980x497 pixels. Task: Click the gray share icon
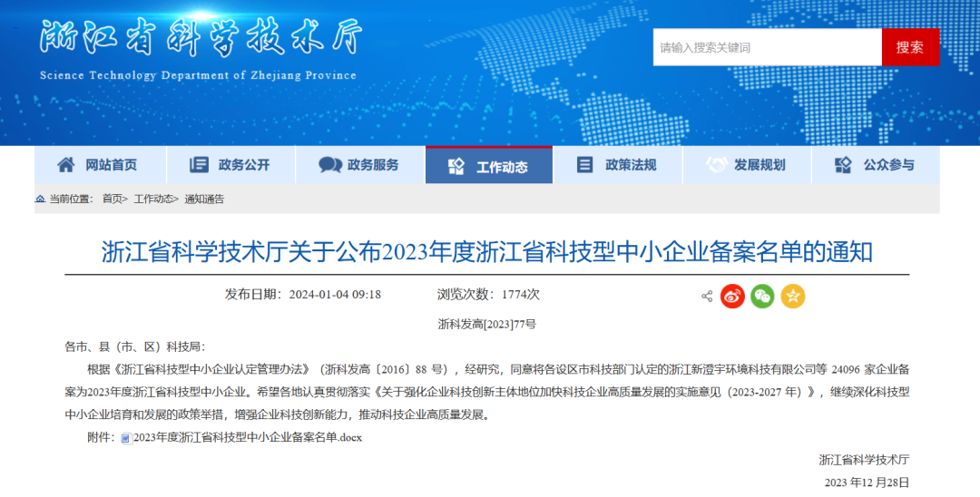coord(707,296)
